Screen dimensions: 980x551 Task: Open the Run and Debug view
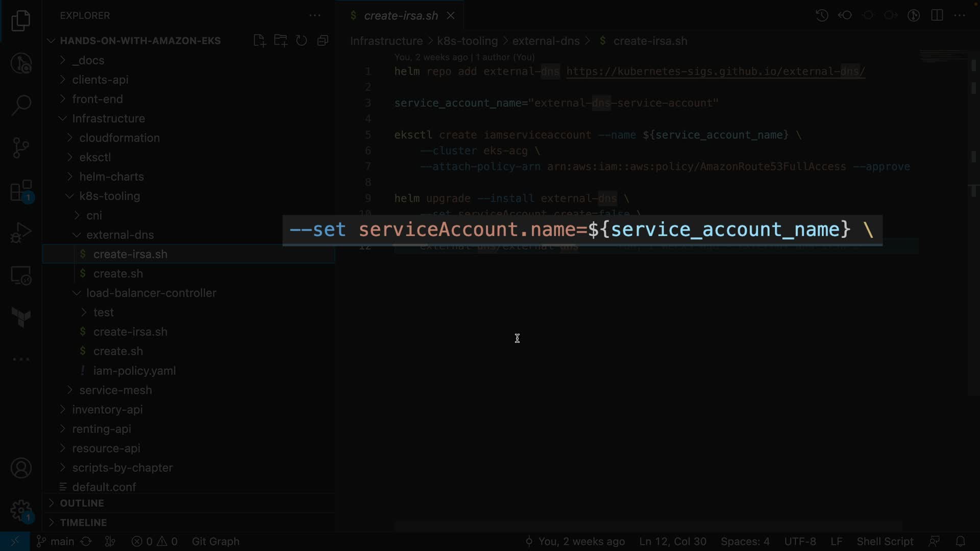tap(21, 233)
